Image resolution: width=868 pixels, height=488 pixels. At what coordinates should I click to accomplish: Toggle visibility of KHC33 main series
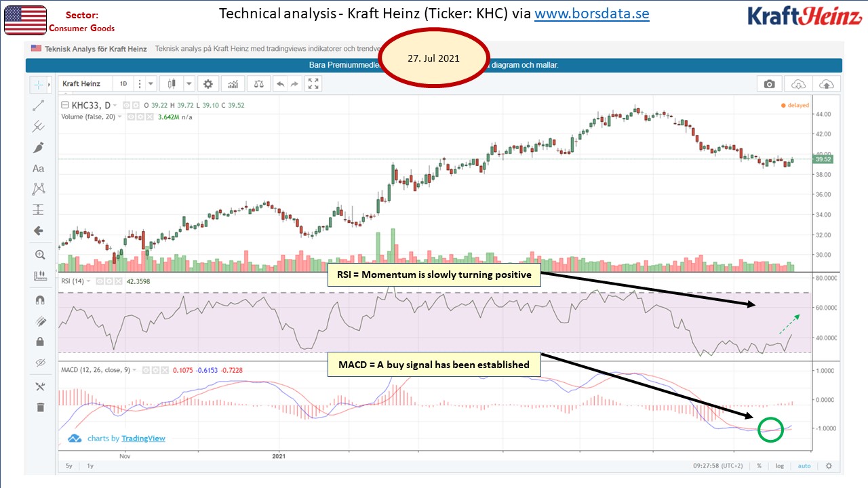(x=127, y=105)
